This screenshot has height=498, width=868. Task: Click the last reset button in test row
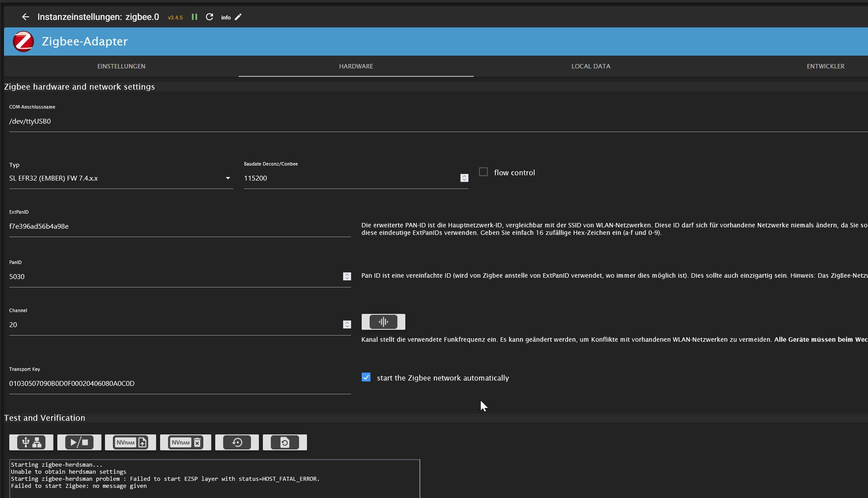pyautogui.click(x=285, y=442)
